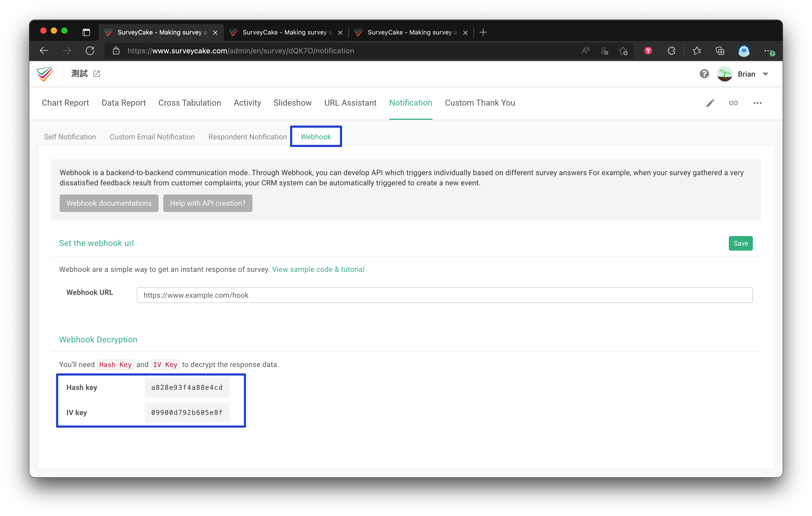This screenshot has height=516, width=812.
Task: Add page to favorites via star icon
Action: (x=623, y=50)
